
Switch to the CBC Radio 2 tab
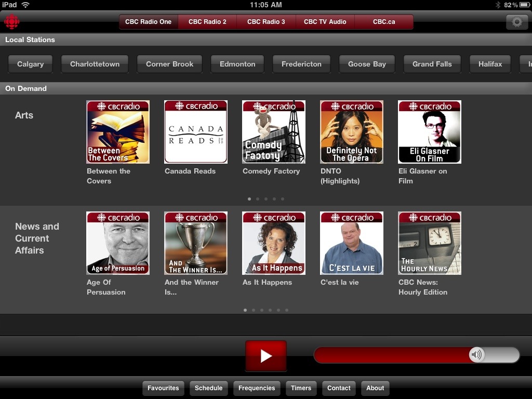click(207, 22)
